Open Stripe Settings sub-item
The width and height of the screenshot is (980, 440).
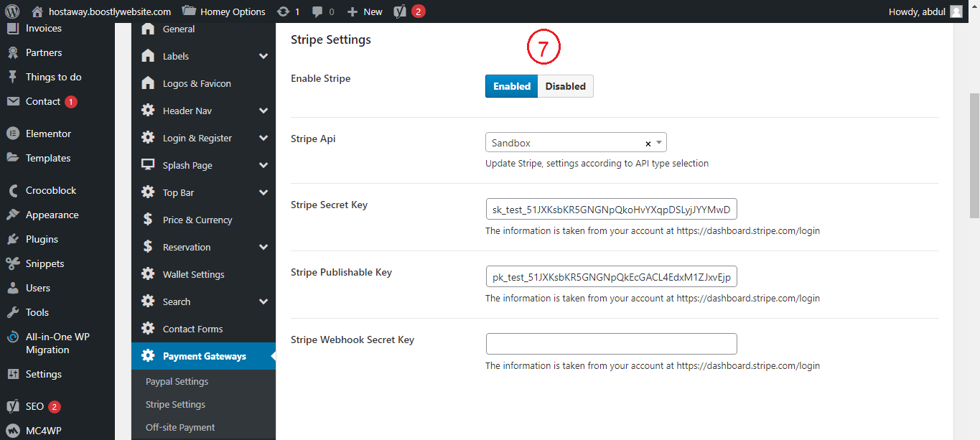(175, 404)
